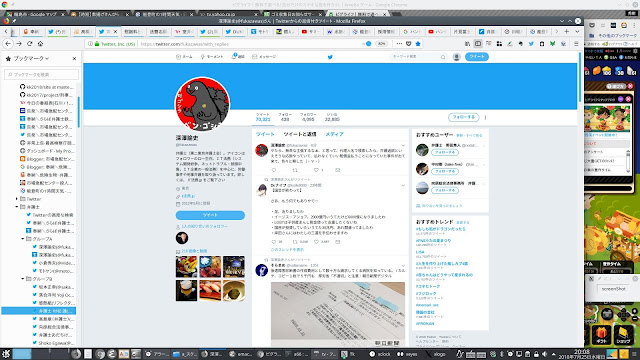Open Twitter メッセージ nav item
This screenshot has height=360, width=640.
pos(264,57)
